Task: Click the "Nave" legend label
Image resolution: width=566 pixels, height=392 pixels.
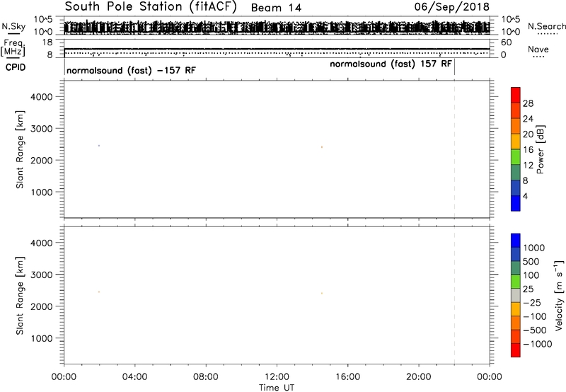Action: coord(538,50)
